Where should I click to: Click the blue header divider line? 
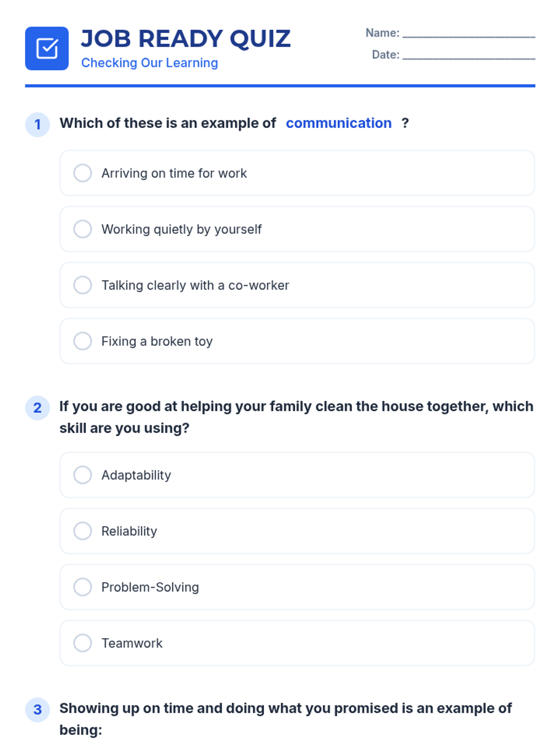click(x=280, y=86)
